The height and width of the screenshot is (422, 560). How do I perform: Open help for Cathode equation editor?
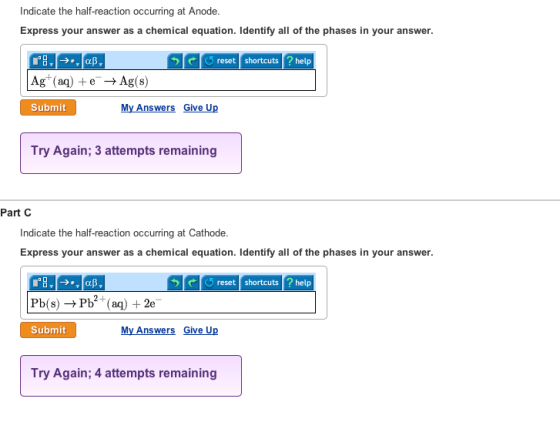click(x=299, y=283)
